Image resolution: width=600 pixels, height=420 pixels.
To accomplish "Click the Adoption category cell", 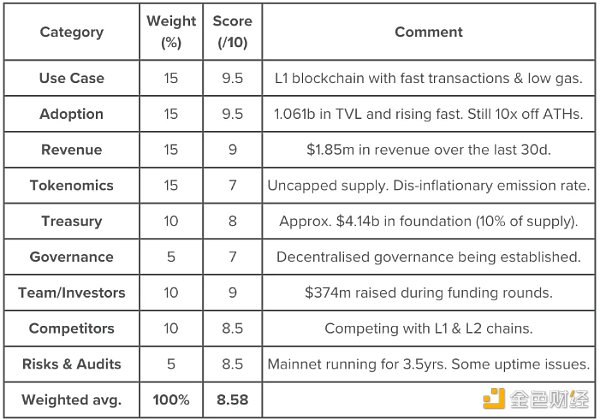I will (x=72, y=114).
